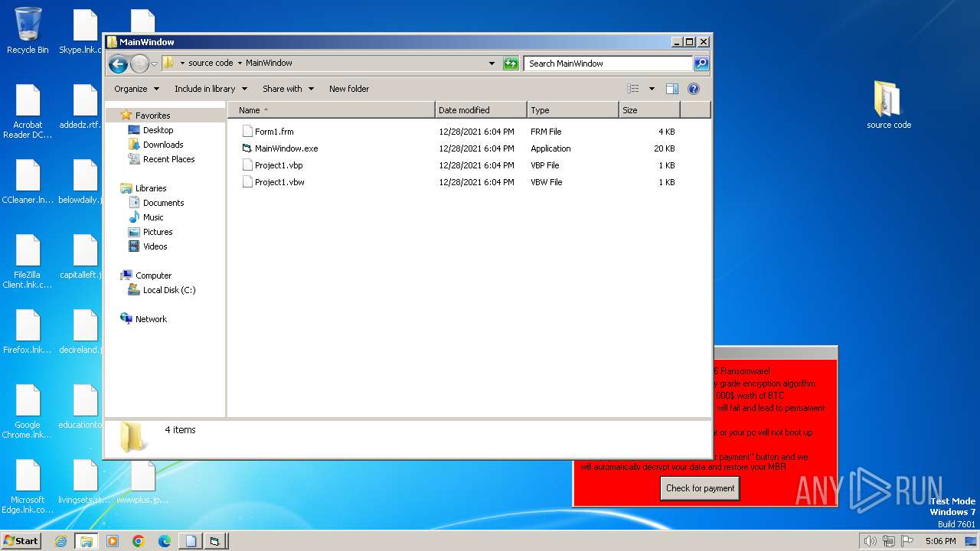Select the FileZilla Client desktop icon
This screenshot has height=551, width=980.
point(28,262)
